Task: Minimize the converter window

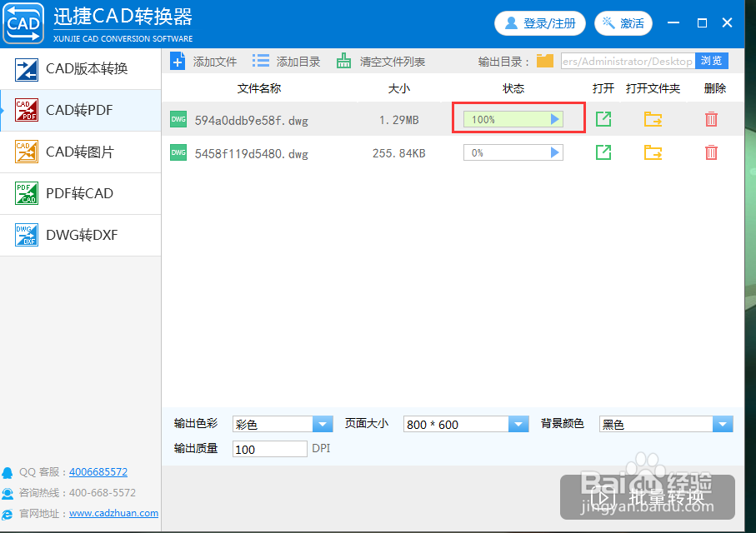Action: click(673, 22)
